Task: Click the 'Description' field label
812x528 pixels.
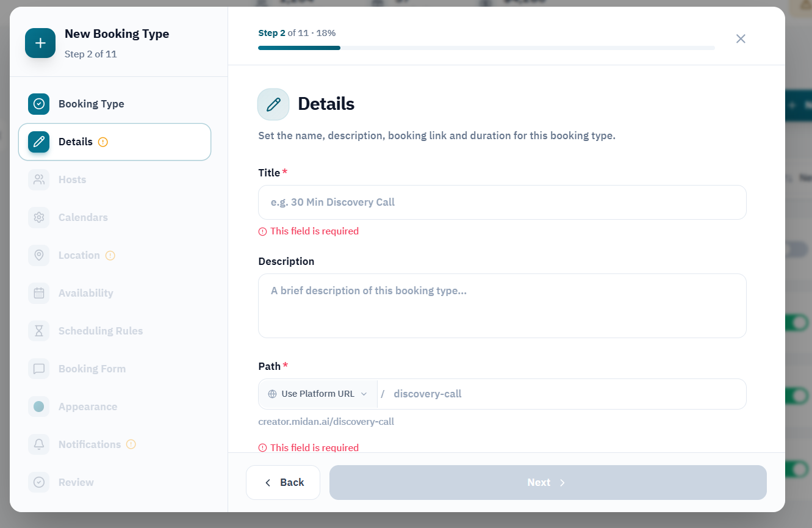Action: coord(286,261)
